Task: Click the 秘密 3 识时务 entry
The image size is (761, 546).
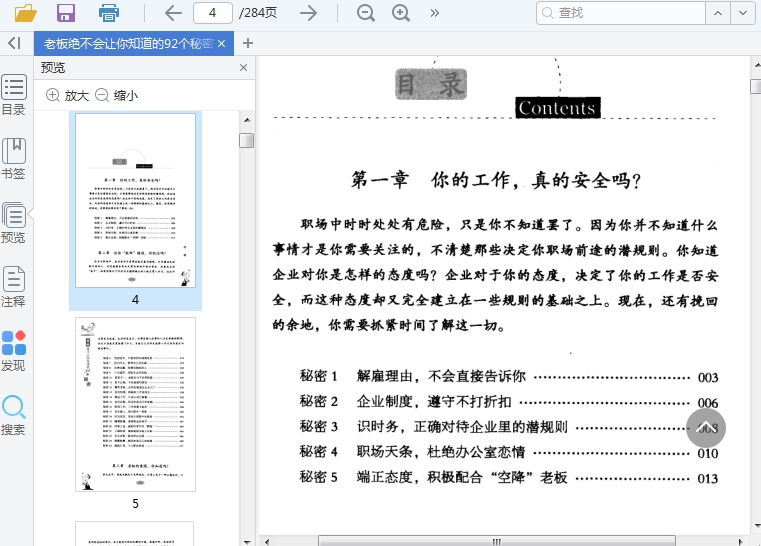Action: 509,427
